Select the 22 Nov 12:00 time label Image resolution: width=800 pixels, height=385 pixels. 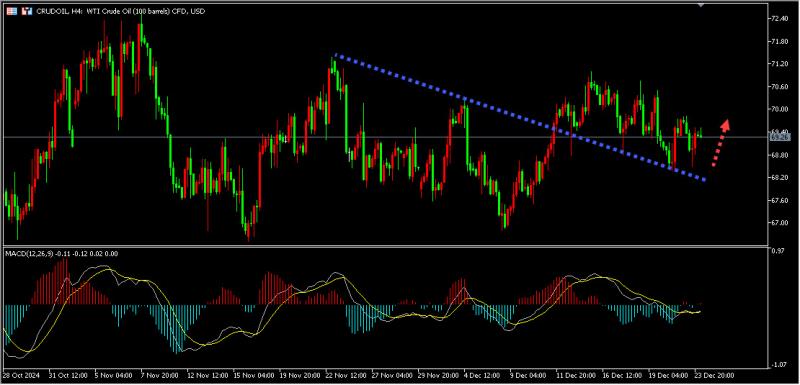pos(345,374)
